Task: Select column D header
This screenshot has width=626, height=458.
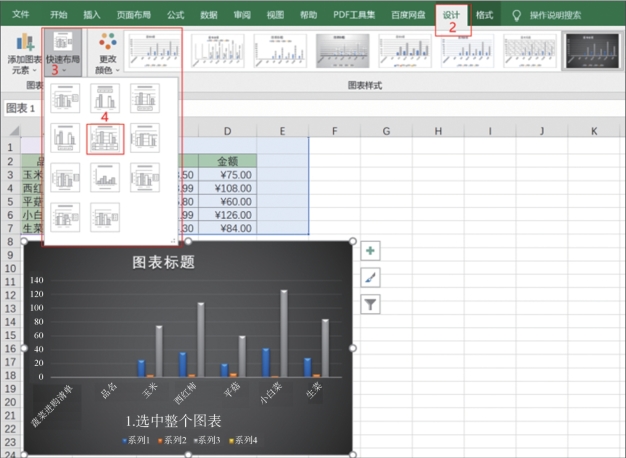Action: [x=228, y=131]
